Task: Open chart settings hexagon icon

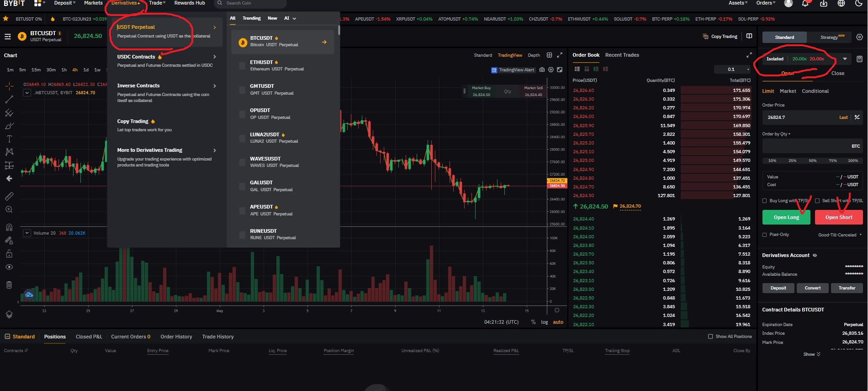Action: 551,70
